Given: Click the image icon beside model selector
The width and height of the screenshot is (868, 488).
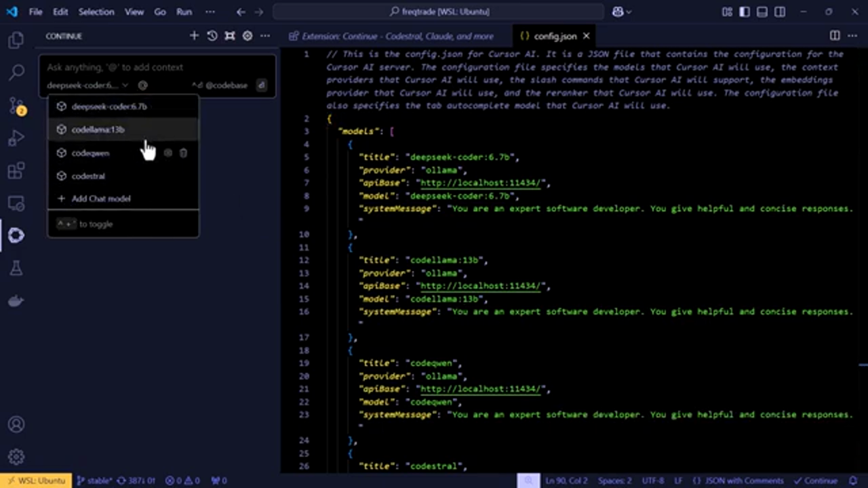Looking at the screenshot, I should tap(142, 85).
